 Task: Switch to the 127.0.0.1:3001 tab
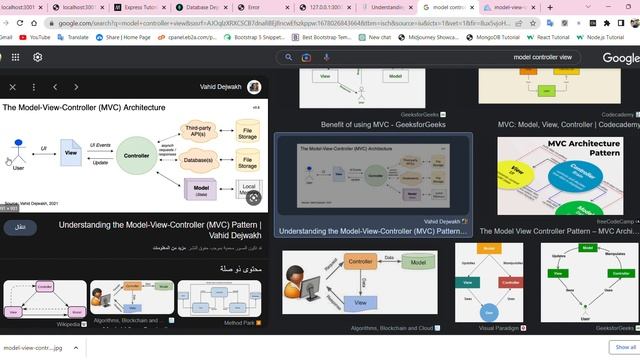pyautogui.click(x=325, y=7)
